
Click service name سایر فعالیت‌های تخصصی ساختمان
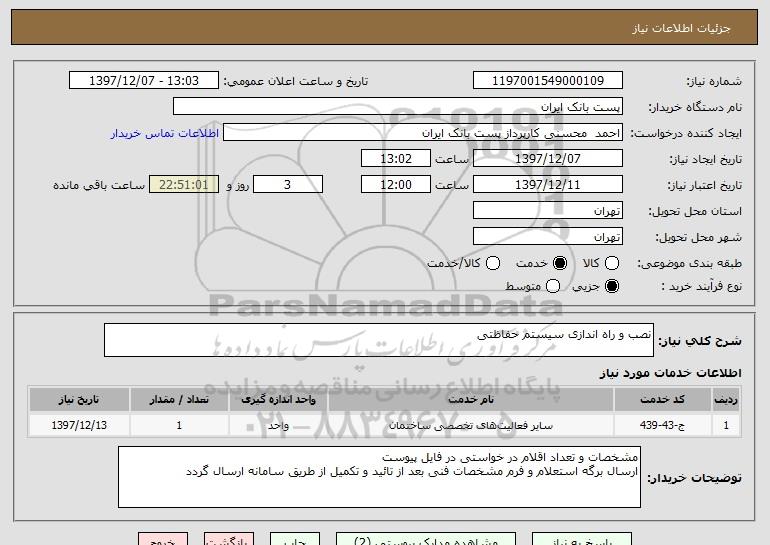[x=470, y=425]
